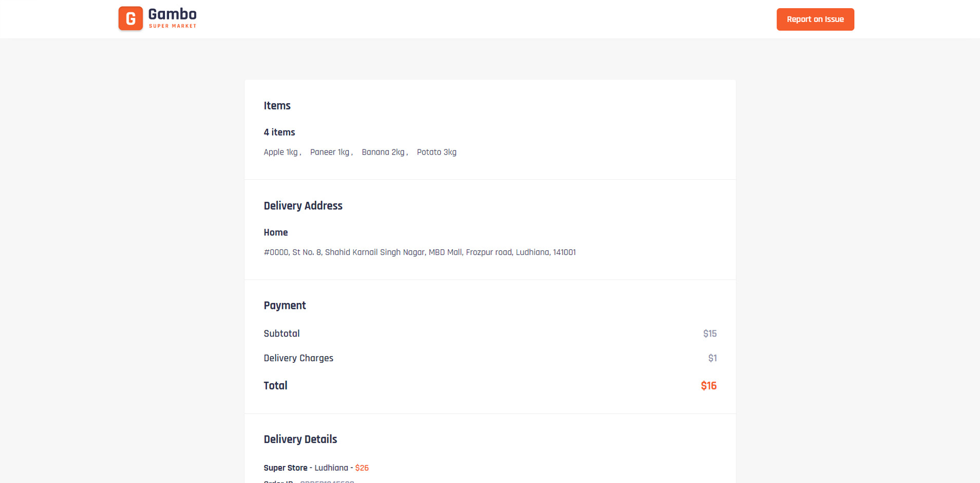Click the Banana 2kg item
This screenshot has width=980, height=483.
pyautogui.click(x=383, y=152)
